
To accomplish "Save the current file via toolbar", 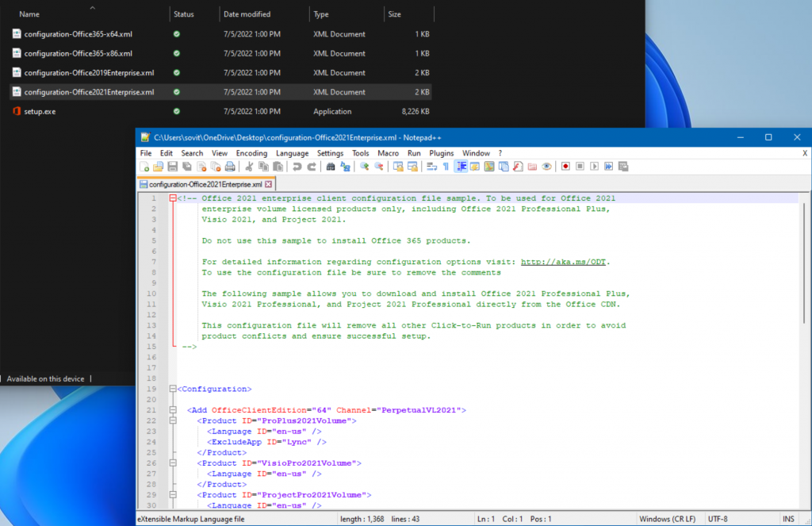I will [x=172, y=167].
